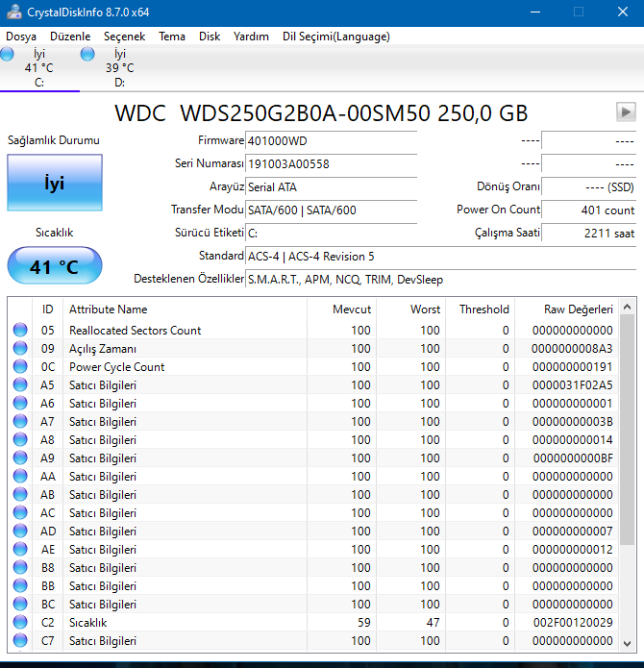Select drive C: tab at 41 °C
Screen dimensions: 644x668
[x=39, y=68]
